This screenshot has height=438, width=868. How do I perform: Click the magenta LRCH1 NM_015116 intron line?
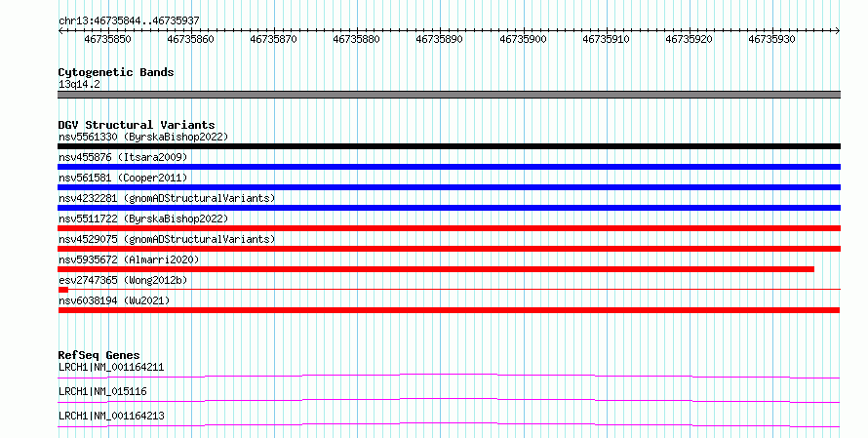449,400
